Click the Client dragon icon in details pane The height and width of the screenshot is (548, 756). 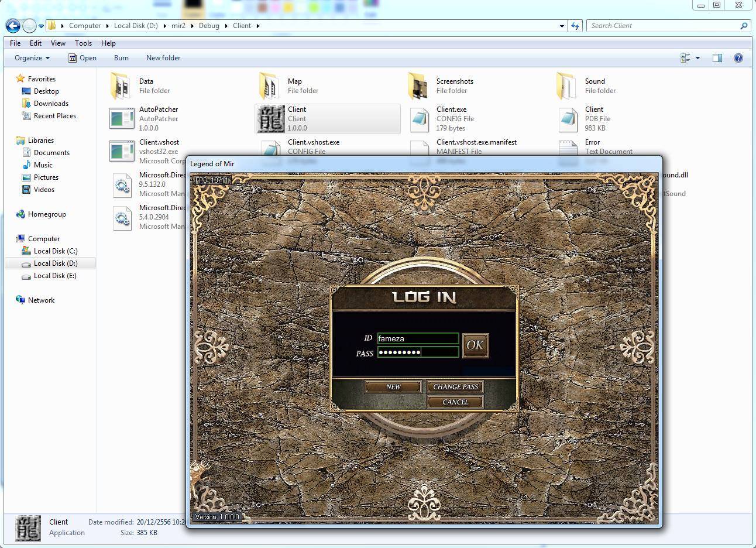tap(28, 528)
